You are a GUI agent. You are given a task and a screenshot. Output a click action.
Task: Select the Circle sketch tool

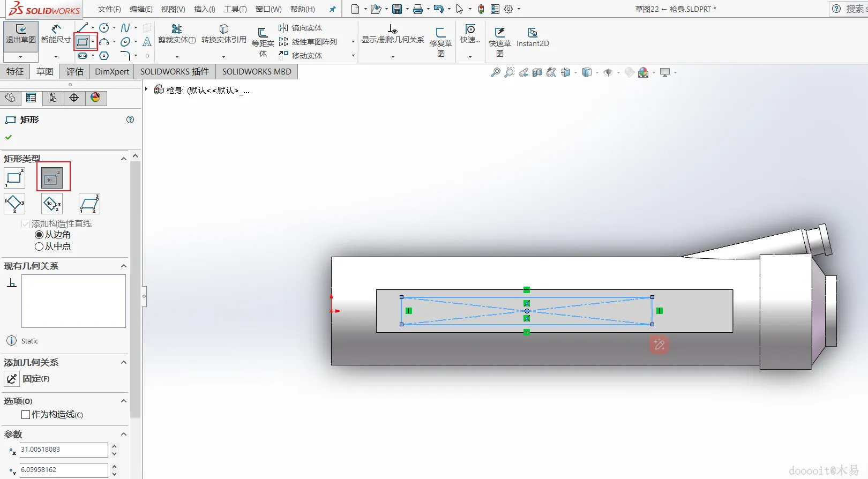(x=104, y=28)
